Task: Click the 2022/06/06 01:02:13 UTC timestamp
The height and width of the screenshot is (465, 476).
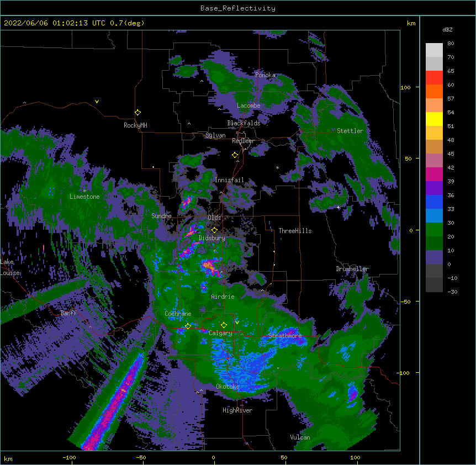Action: click(x=55, y=23)
